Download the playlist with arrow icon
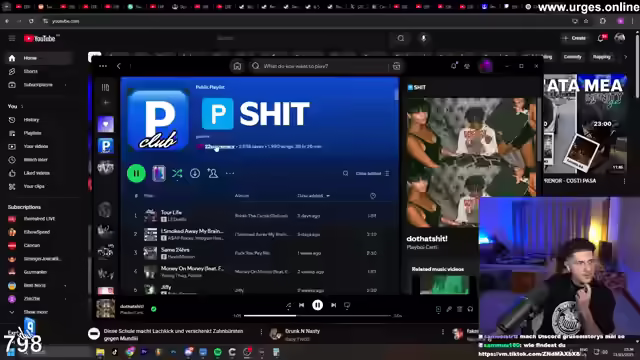 pos(195,173)
